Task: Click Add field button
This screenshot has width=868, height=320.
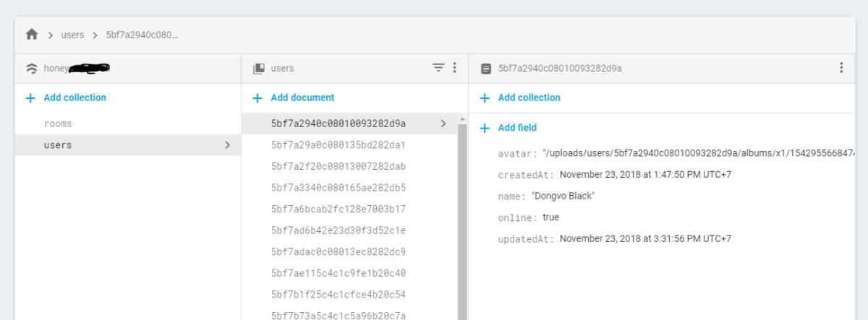Action: pyautogui.click(x=509, y=128)
